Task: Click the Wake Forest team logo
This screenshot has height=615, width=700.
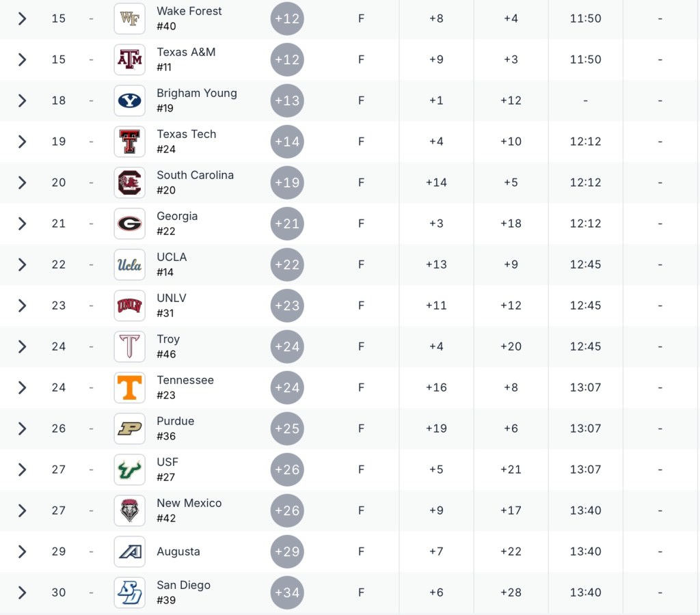Action: [x=129, y=18]
